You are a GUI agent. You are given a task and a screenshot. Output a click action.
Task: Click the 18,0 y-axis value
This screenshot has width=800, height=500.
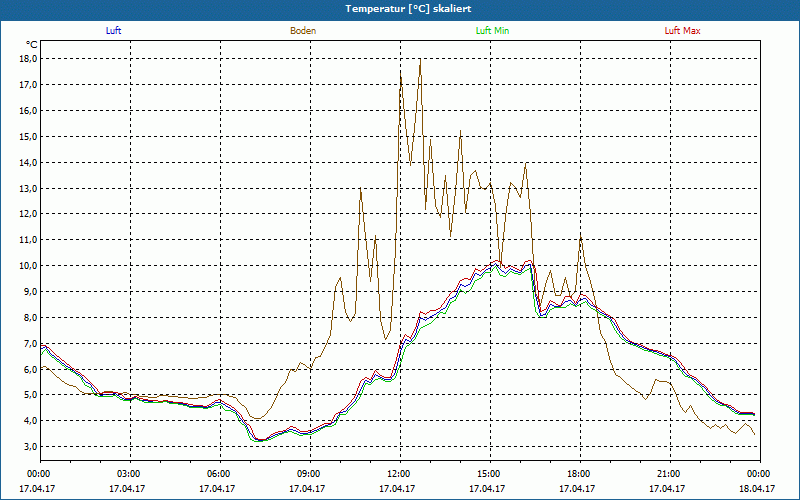pyautogui.click(x=28, y=59)
